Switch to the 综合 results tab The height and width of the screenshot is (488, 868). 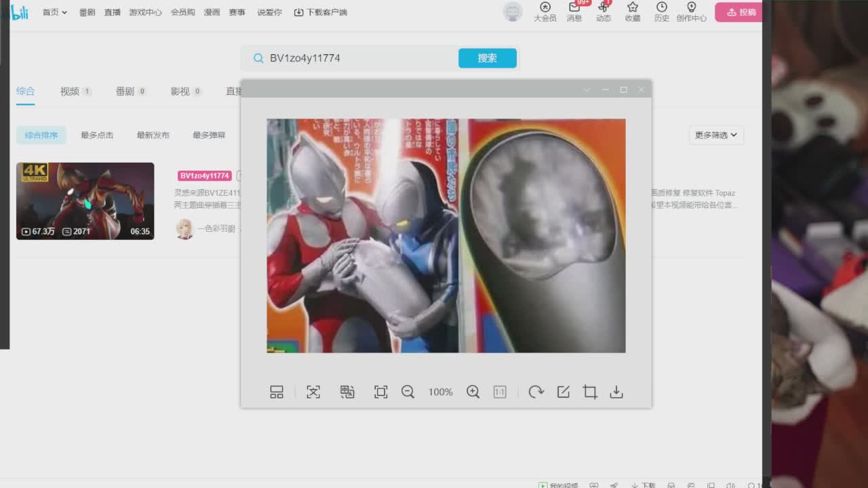(x=26, y=91)
